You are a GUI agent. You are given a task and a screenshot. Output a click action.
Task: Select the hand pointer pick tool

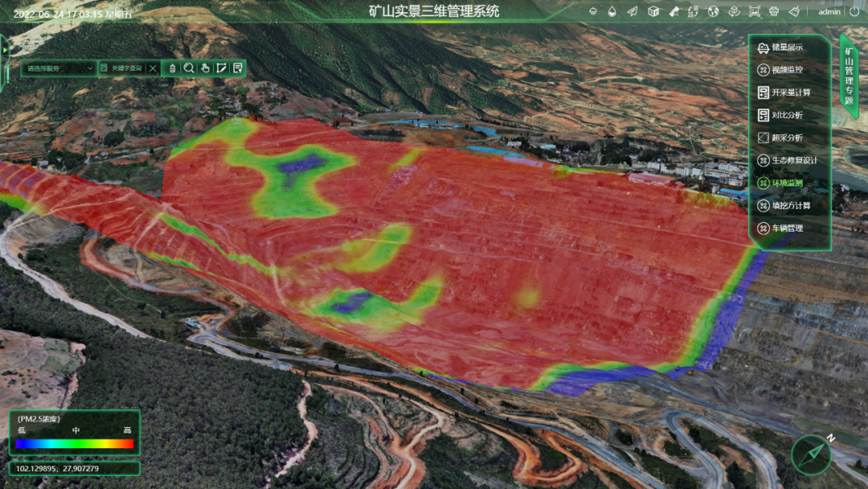click(x=206, y=68)
